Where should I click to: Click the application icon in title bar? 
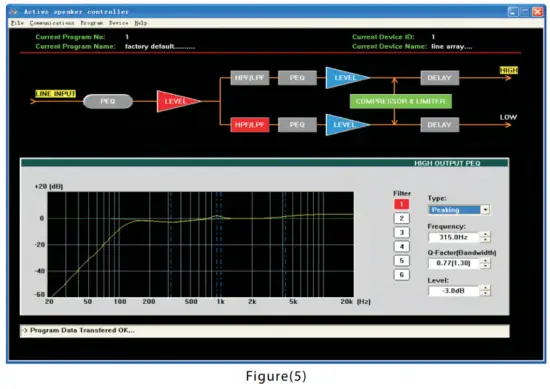point(14,12)
